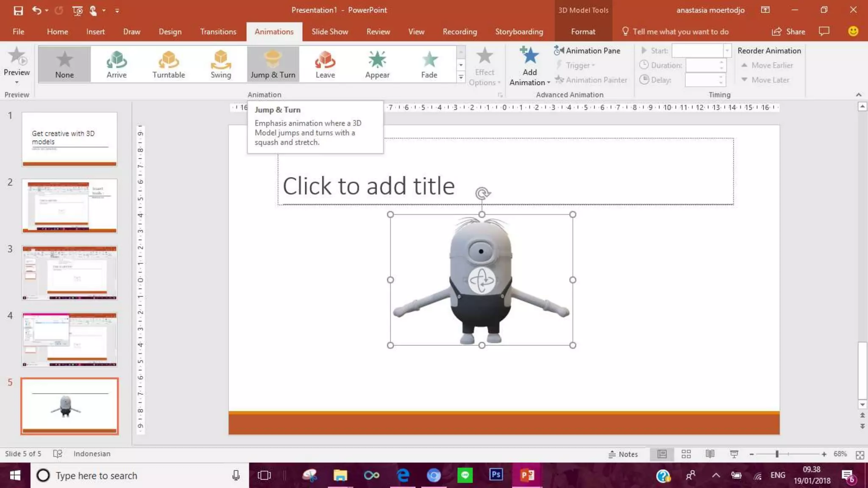Switch to the Format tab
868x488 pixels.
click(583, 32)
